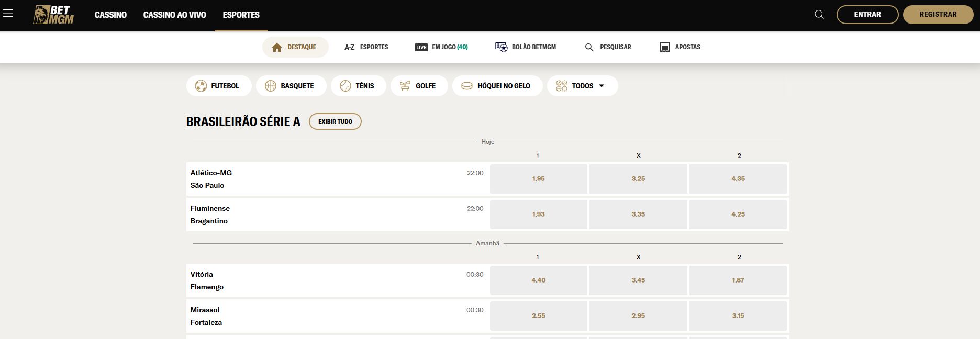The height and width of the screenshot is (339, 980).
Task: Click the Esportes A-Z label
Action: point(374,47)
